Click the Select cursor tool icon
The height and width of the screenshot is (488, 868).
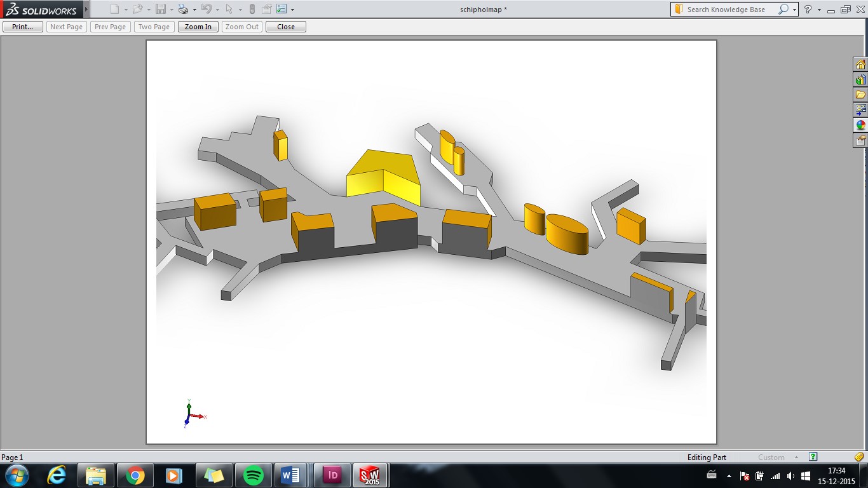pyautogui.click(x=229, y=10)
